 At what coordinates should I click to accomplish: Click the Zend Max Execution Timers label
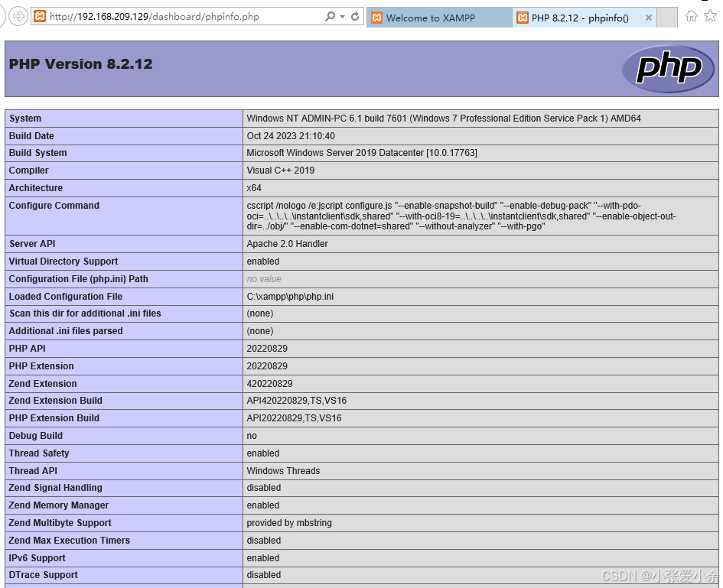coord(69,540)
